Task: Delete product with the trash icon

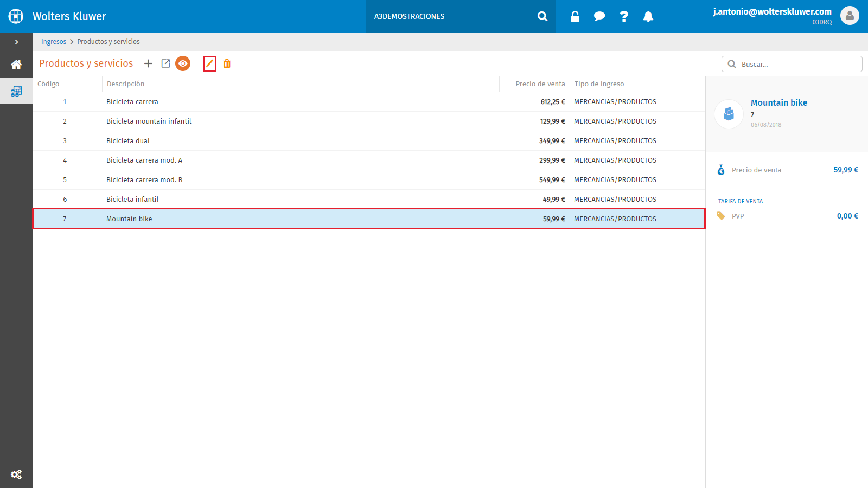Action: tap(227, 63)
